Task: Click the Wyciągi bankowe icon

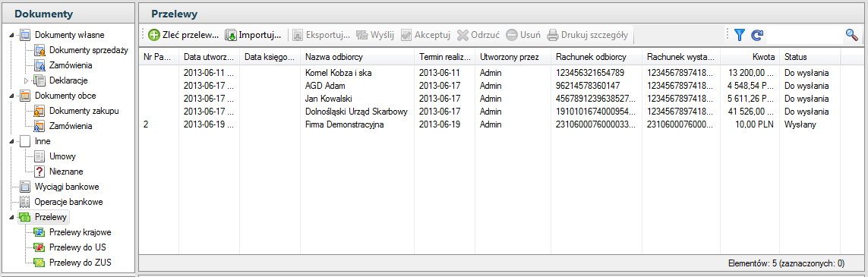Action: tap(24, 187)
